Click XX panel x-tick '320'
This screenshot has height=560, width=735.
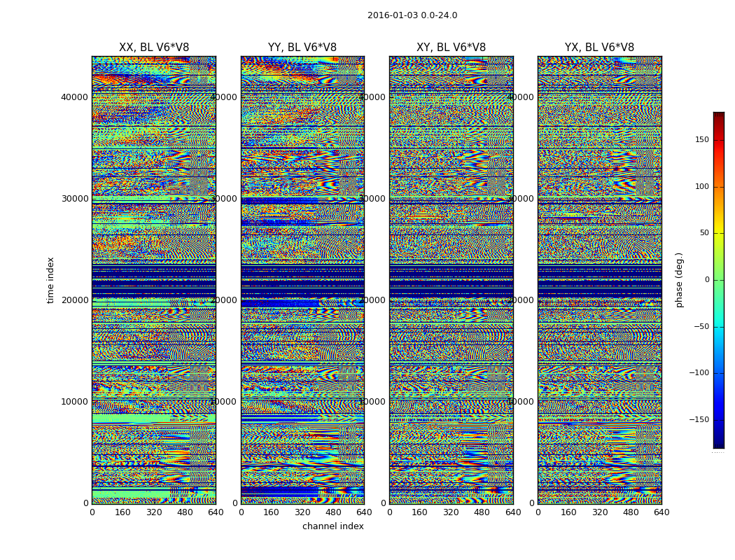tap(154, 512)
